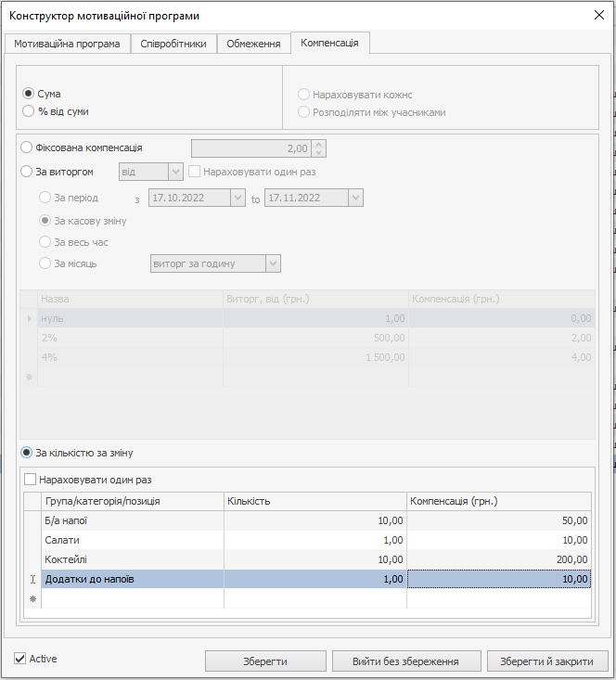Toggle Нараховувати один раз checkbox under quantity
Screen dimensions: 616x680
click(31, 480)
